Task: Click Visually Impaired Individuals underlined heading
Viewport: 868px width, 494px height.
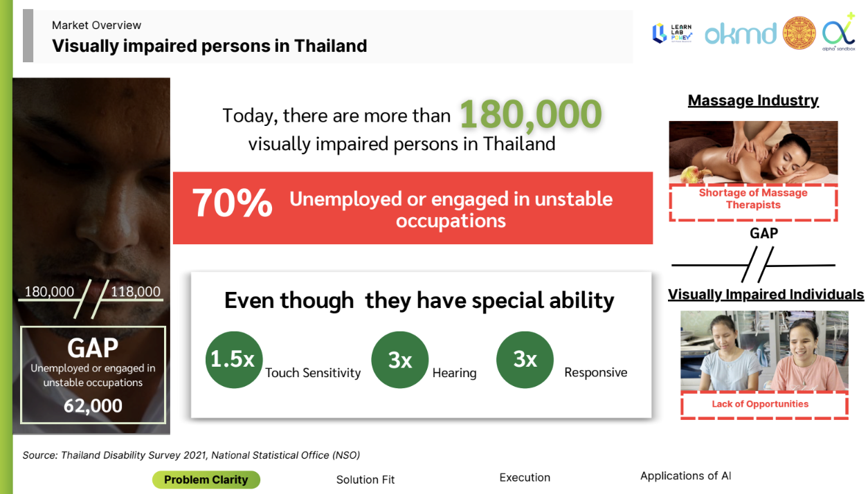Action: pyautogui.click(x=766, y=295)
